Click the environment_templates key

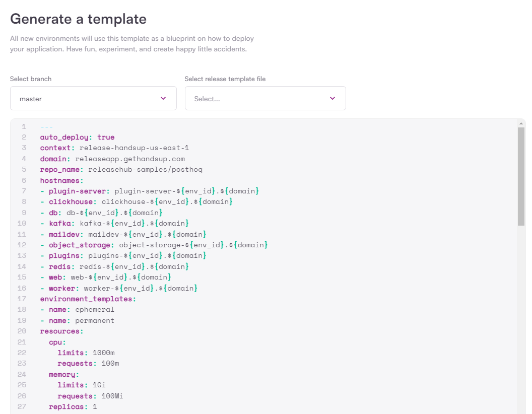coord(88,299)
